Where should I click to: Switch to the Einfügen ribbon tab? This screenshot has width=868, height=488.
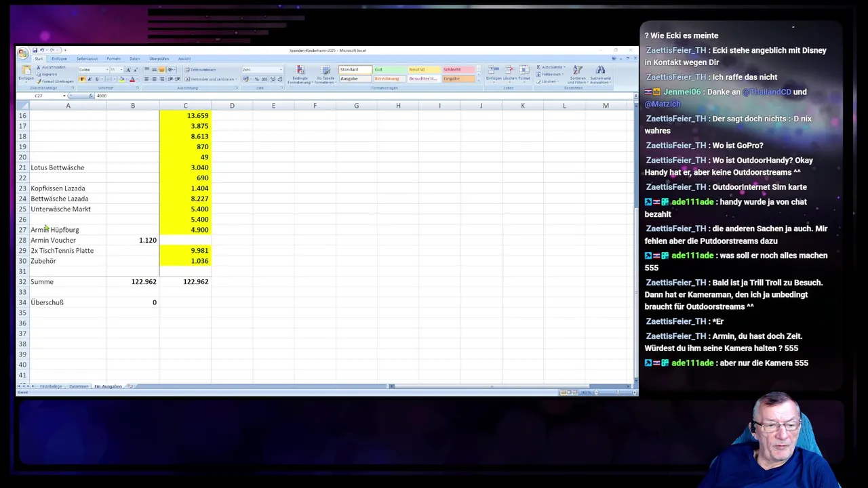59,59
